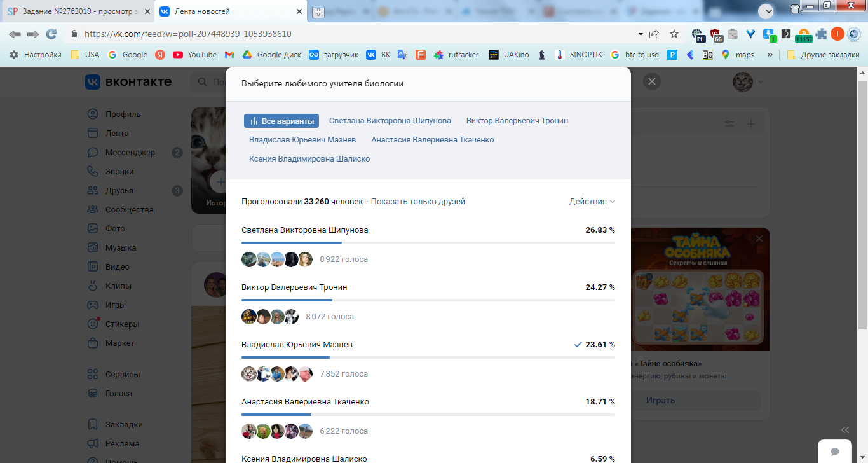Reload the page
The image size is (868, 463).
(51, 34)
